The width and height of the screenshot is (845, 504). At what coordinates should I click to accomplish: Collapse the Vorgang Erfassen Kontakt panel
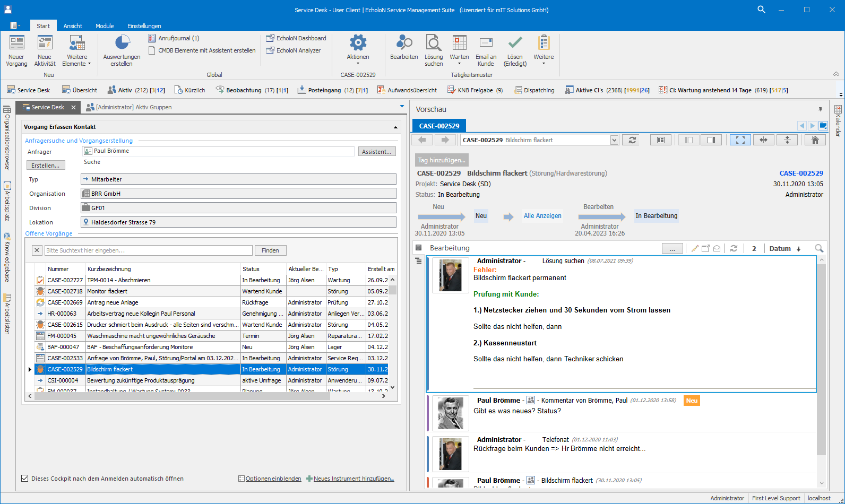[395, 127]
